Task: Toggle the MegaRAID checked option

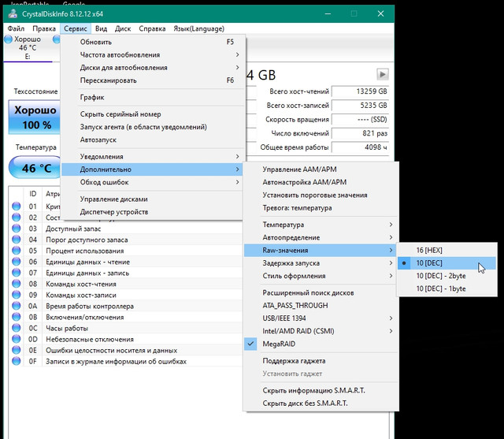Action: [x=321, y=344]
